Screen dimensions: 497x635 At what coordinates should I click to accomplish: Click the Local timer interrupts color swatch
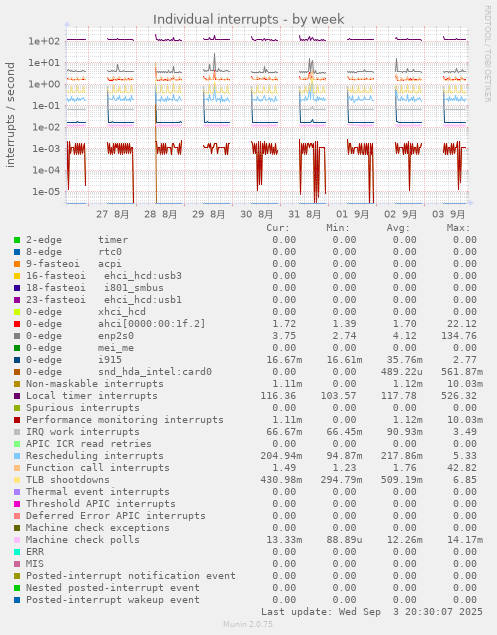click(17, 396)
